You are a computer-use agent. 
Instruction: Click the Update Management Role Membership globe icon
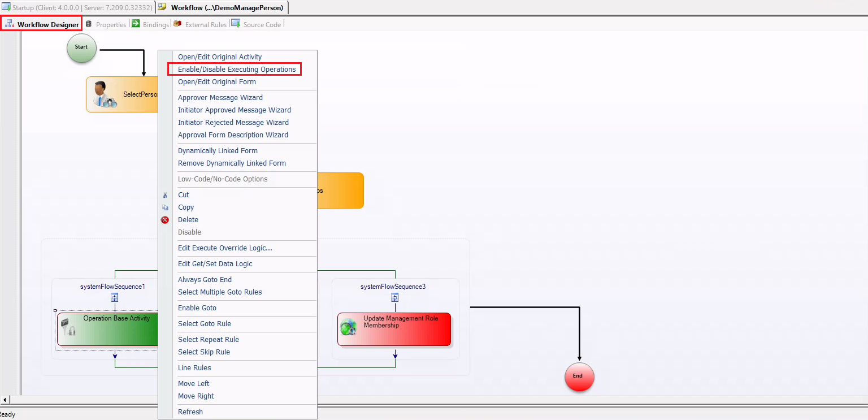point(349,327)
